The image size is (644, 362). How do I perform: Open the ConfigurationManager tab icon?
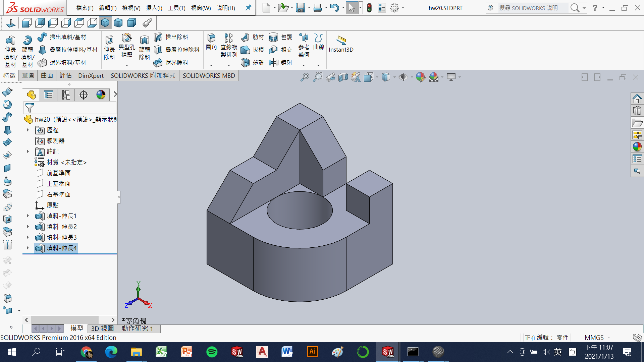[66, 95]
